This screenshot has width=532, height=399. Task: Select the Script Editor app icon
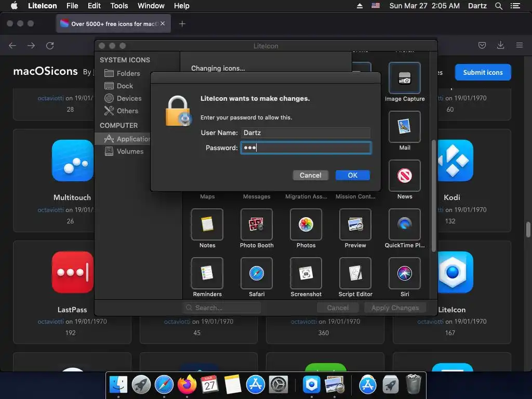[355, 273]
